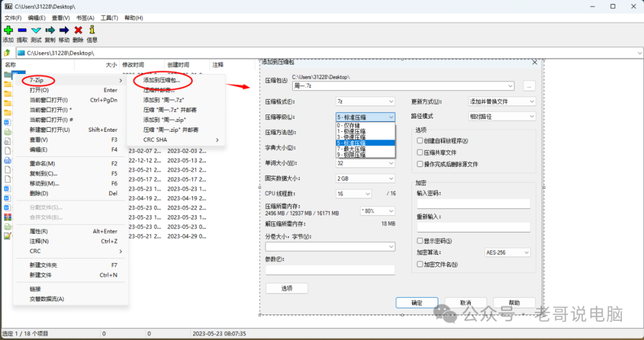Click the yellow Info (信息) icon
This screenshot has width=644, height=340.
click(x=92, y=30)
